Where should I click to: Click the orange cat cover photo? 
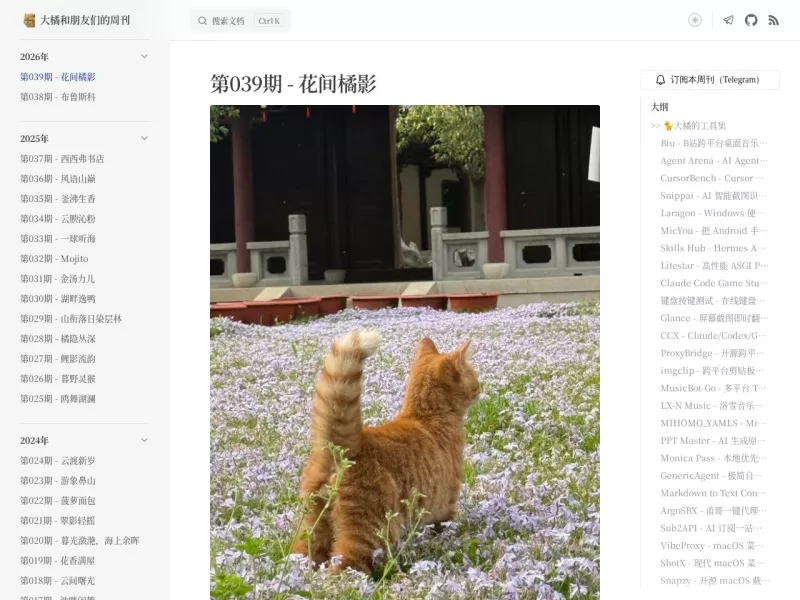click(405, 353)
